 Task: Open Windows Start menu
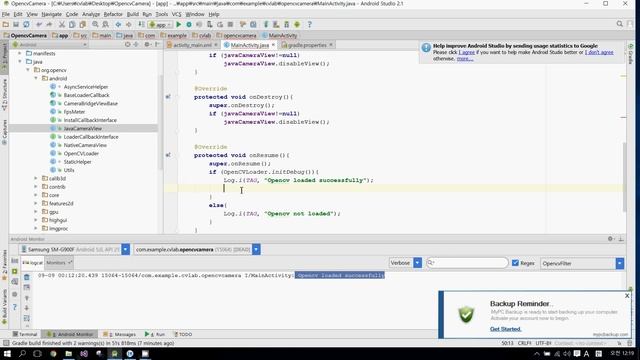[7, 353]
